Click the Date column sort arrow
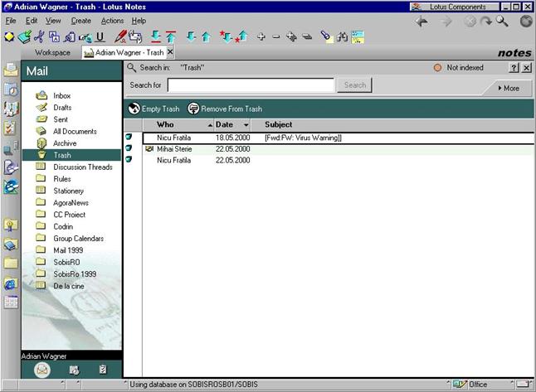The height and width of the screenshot is (392, 536). tap(246, 125)
